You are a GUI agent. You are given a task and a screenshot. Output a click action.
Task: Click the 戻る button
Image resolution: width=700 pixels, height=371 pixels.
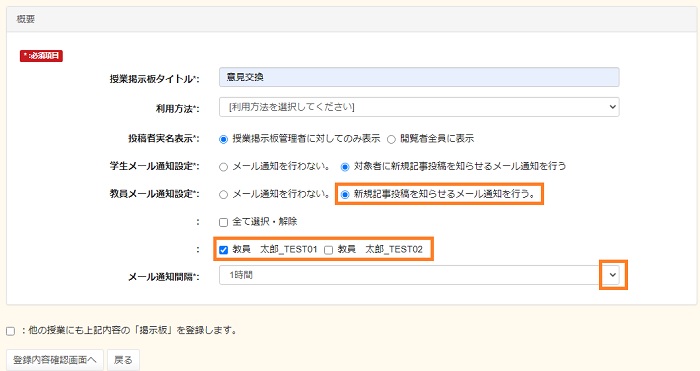pos(123,360)
